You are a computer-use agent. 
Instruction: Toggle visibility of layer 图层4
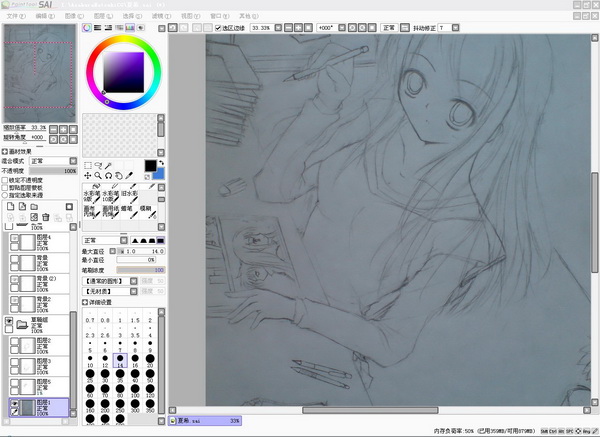(x=14, y=238)
